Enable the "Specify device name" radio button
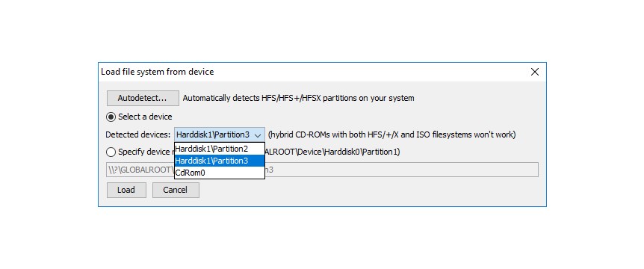 pos(111,152)
